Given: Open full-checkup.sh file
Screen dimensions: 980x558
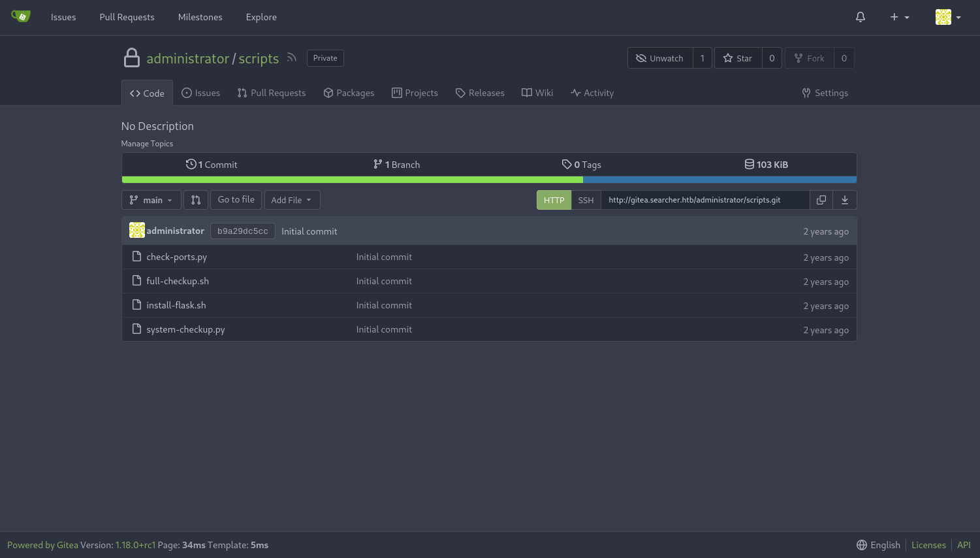Looking at the screenshot, I should click(x=178, y=281).
